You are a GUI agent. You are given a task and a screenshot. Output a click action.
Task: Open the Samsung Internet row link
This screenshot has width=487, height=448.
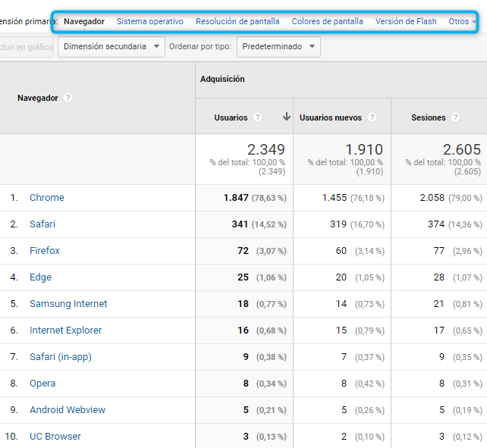[x=68, y=304]
